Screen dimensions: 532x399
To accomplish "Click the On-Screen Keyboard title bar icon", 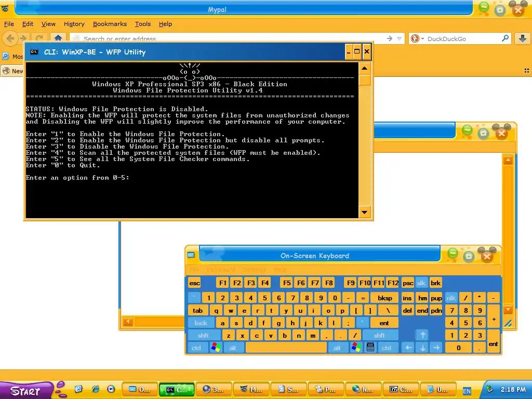I will click(191, 255).
